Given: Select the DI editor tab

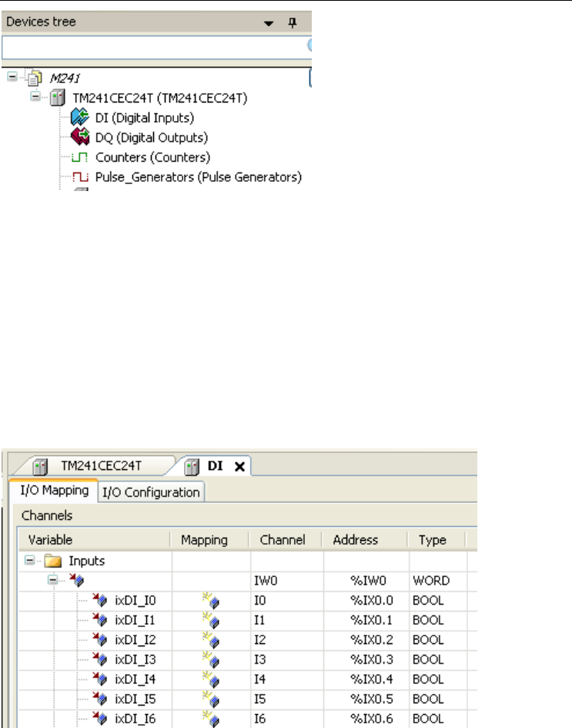Looking at the screenshot, I should click(x=214, y=465).
